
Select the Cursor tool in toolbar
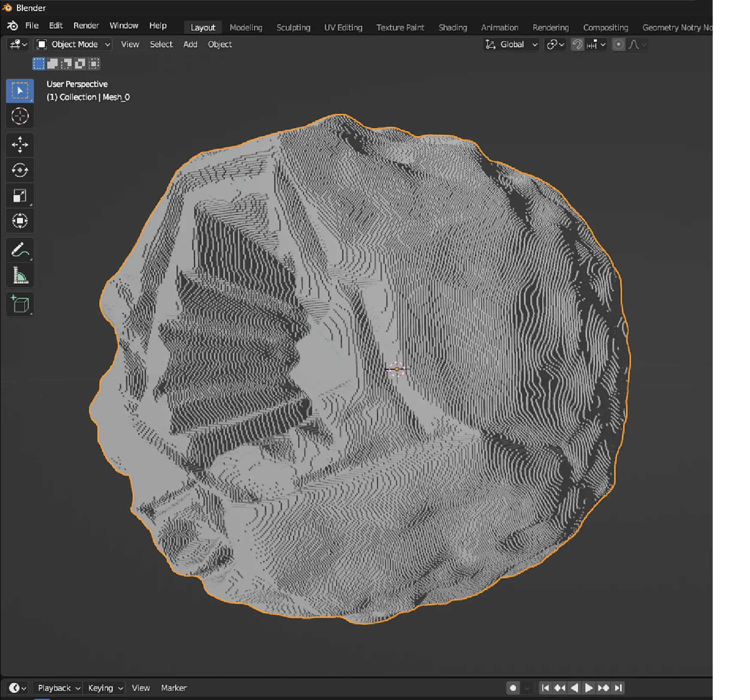(x=20, y=116)
